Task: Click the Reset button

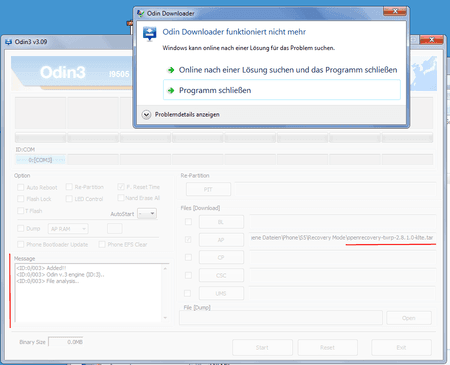Action: pos(328,348)
